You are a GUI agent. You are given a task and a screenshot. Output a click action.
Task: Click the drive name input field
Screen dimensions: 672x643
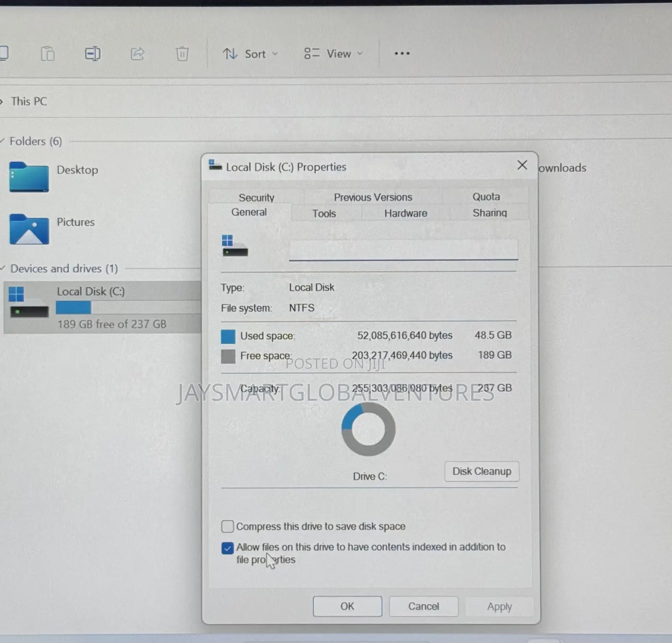403,250
